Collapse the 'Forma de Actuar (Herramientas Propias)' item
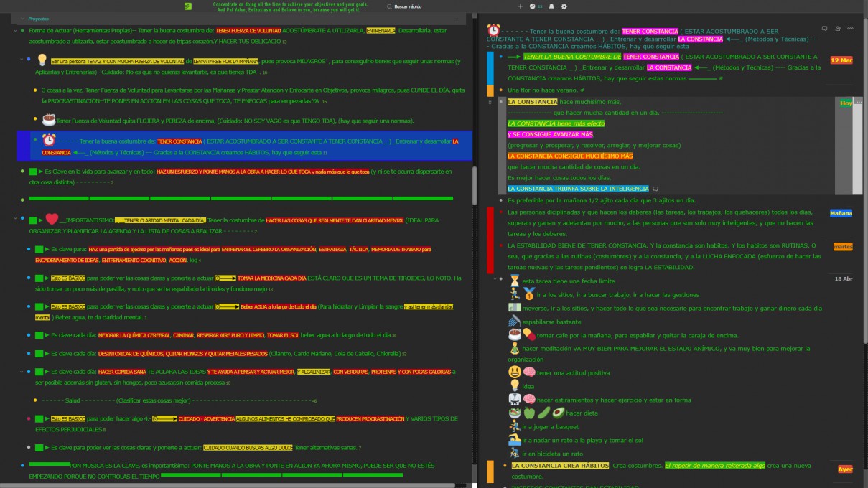Viewport: 868px width, 488px height. (x=14, y=31)
